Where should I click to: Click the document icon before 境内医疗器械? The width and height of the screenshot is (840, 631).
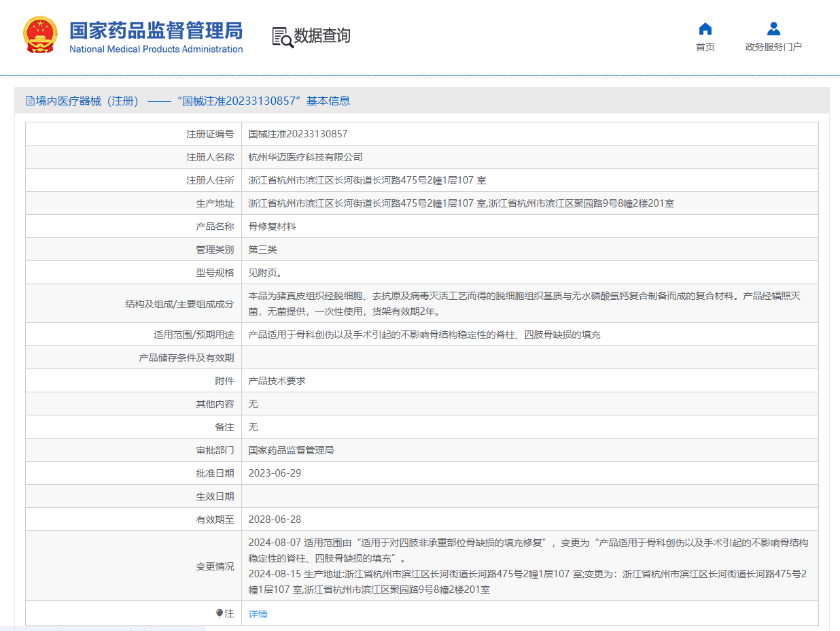point(30,101)
